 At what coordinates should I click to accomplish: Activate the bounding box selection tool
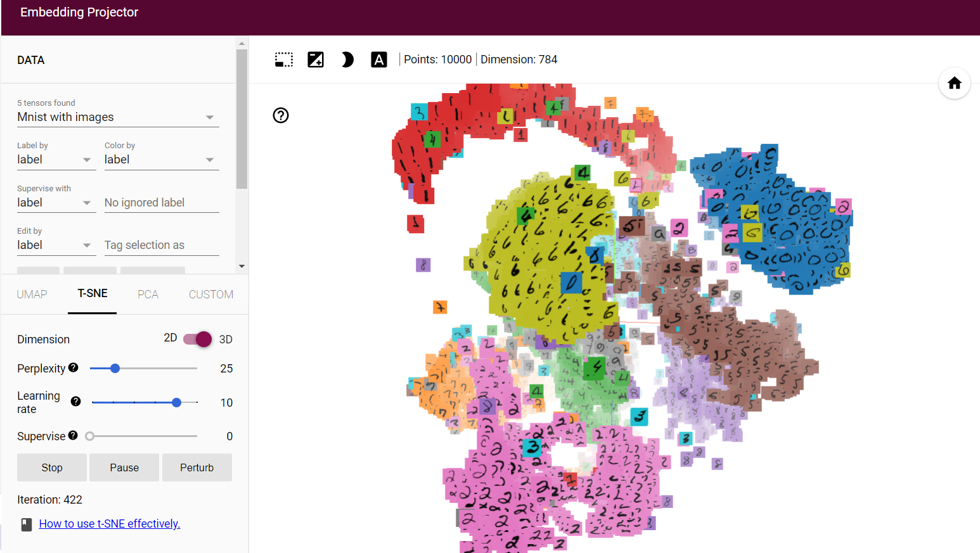[x=284, y=60]
